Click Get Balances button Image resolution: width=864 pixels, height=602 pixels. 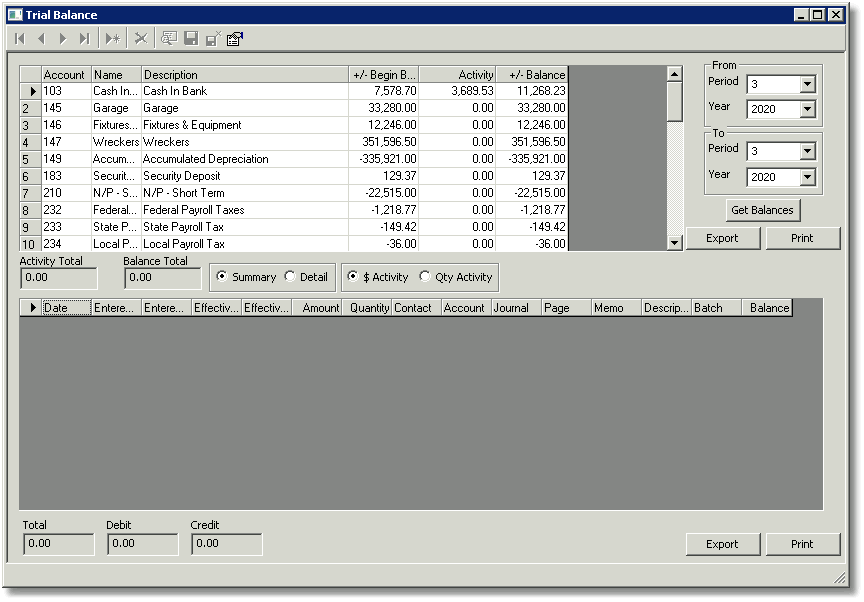[x=763, y=210]
